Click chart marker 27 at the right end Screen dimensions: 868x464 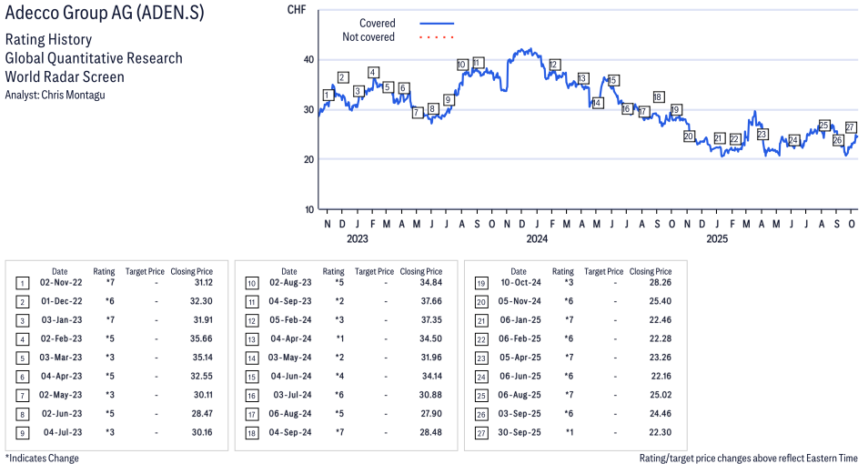click(x=851, y=127)
